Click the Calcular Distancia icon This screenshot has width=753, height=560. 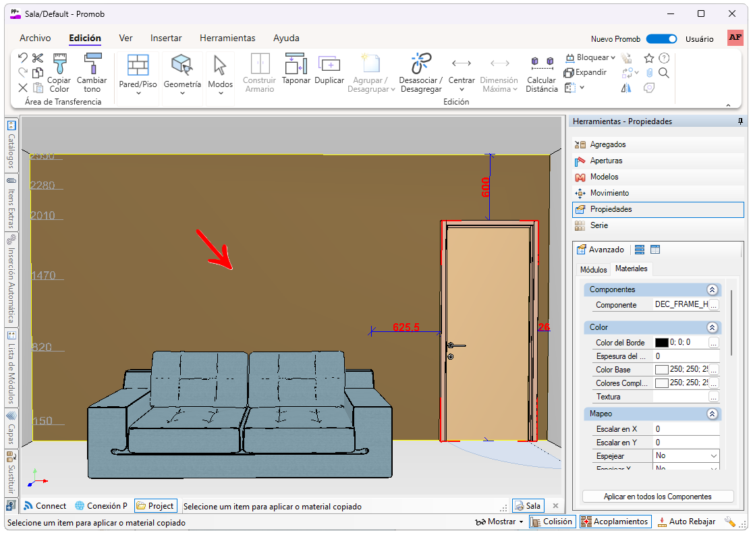pos(542,63)
